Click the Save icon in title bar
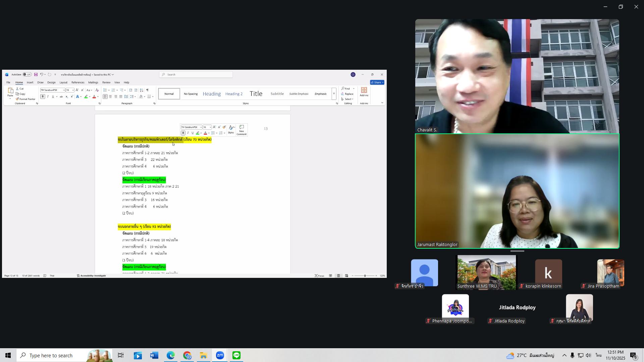The width and height of the screenshot is (644, 362). (x=36, y=75)
